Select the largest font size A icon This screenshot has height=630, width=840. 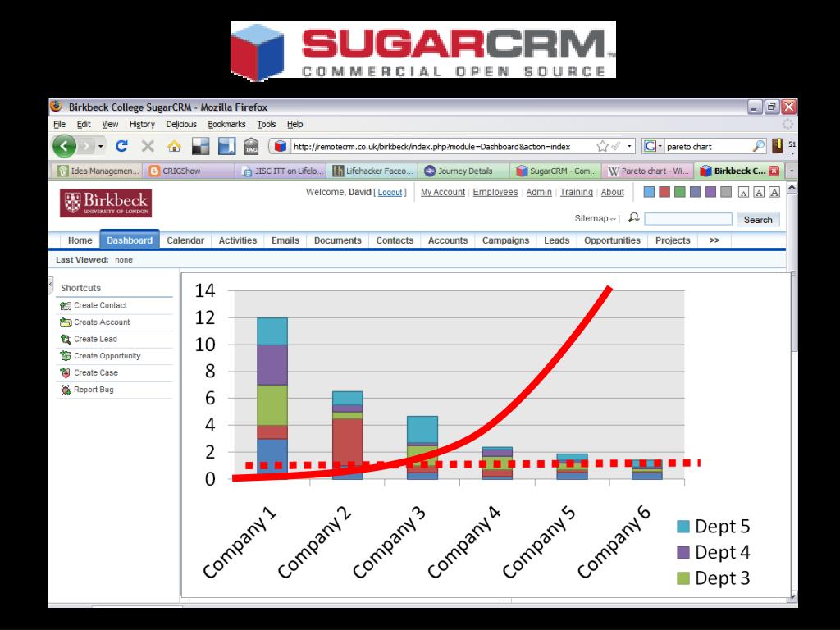(774, 192)
